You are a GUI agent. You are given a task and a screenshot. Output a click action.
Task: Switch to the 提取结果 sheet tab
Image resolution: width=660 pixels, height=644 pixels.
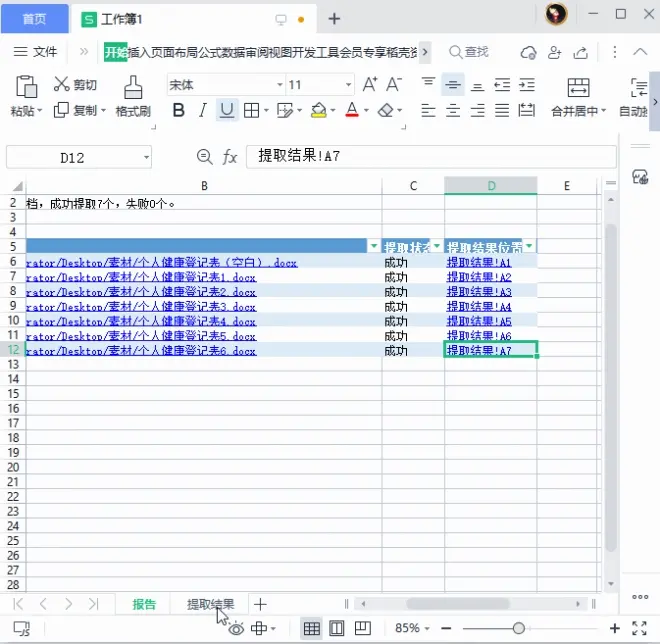[x=210, y=604]
